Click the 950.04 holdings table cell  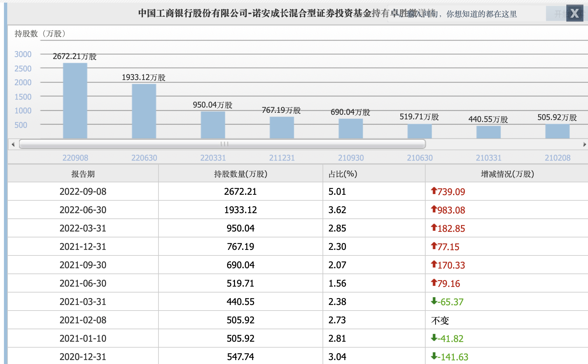point(241,228)
